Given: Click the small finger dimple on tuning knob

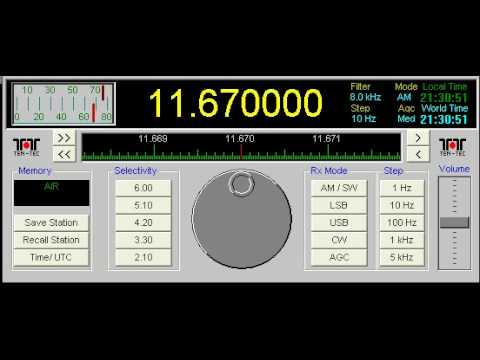Looking at the screenshot, I should 241,184.
